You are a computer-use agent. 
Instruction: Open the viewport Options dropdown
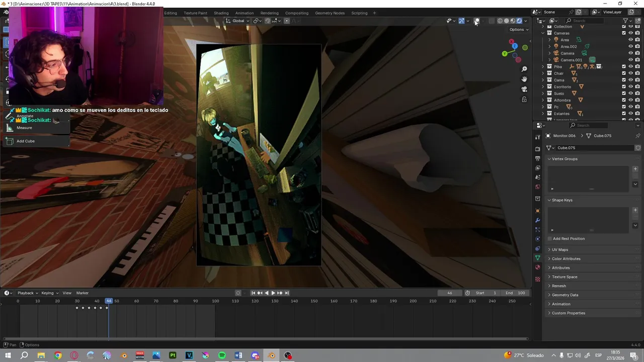(519, 30)
